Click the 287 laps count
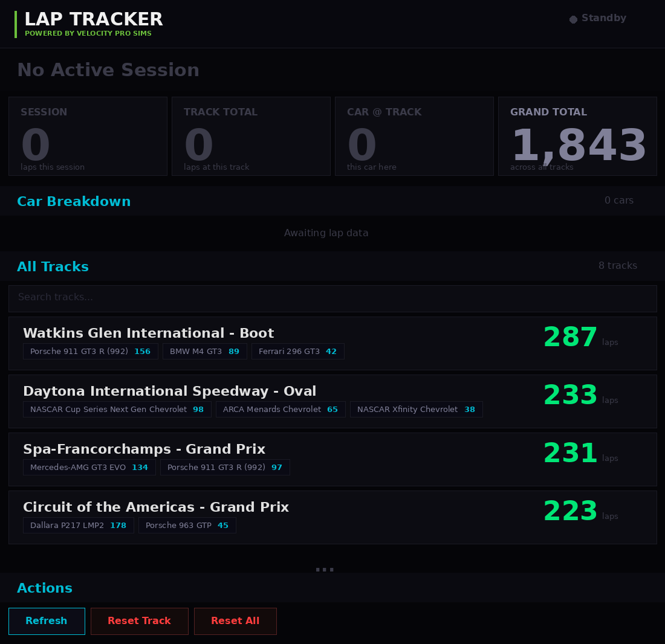 click(571, 337)
